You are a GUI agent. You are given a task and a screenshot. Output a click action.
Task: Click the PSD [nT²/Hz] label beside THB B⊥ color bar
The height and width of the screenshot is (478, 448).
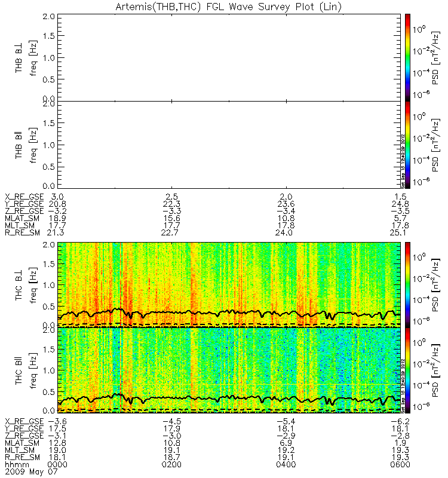(436, 57)
